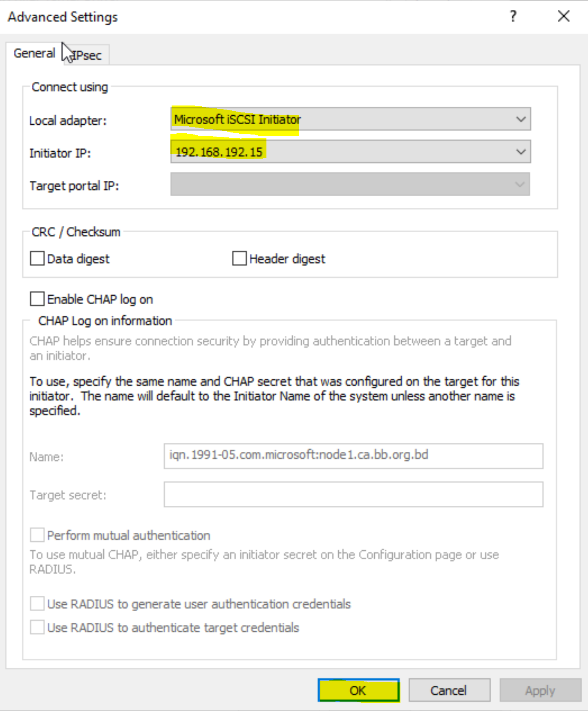Viewport: 588px width, 711px height.
Task: Close the Advanced Settings dialog
Action: tap(563, 17)
